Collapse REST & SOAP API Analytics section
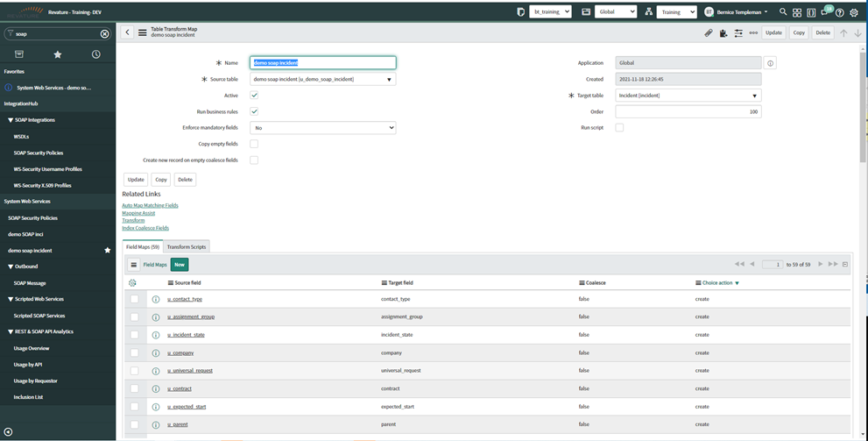 (x=40, y=332)
